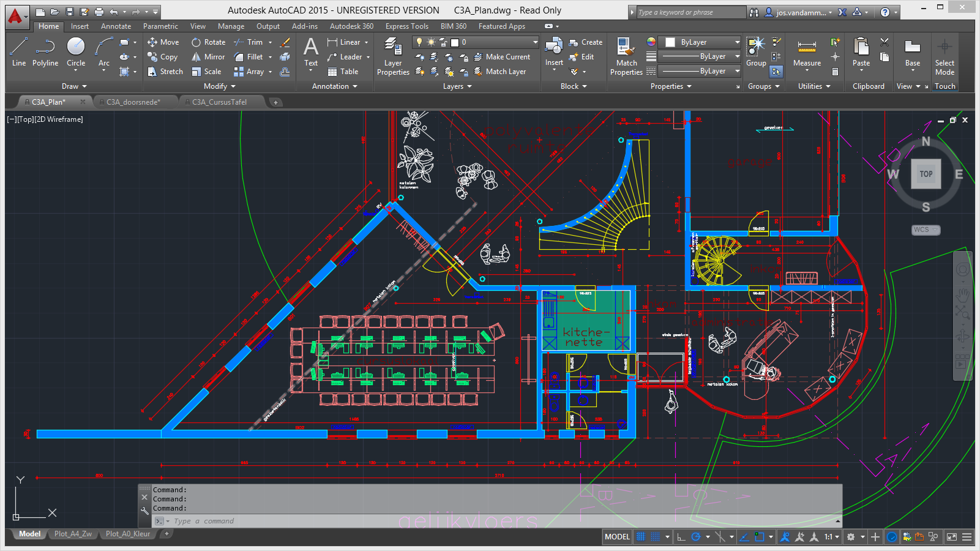Open the Annotate ribbon tab
Screen dimensions: 980x551
[116, 26]
